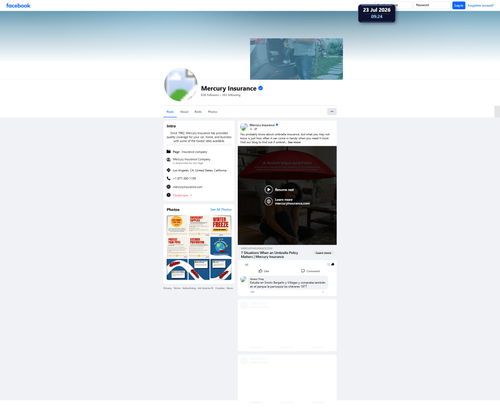Open the Ad choices footer link

pyautogui.click(x=205, y=288)
